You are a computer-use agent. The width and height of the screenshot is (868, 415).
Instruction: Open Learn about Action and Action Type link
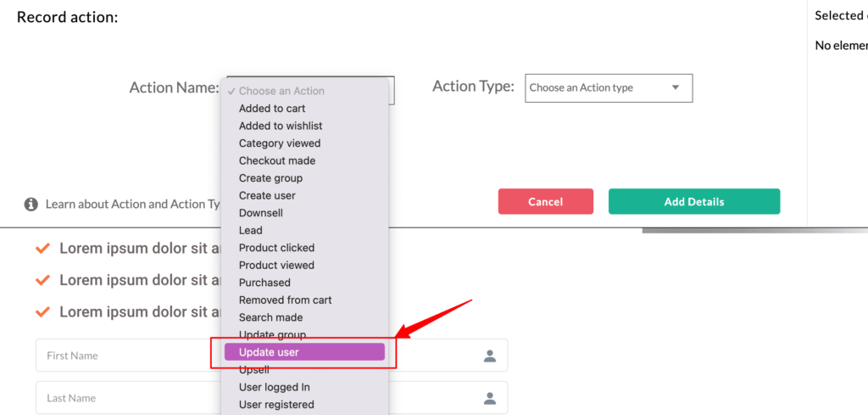click(x=133, y=205)
